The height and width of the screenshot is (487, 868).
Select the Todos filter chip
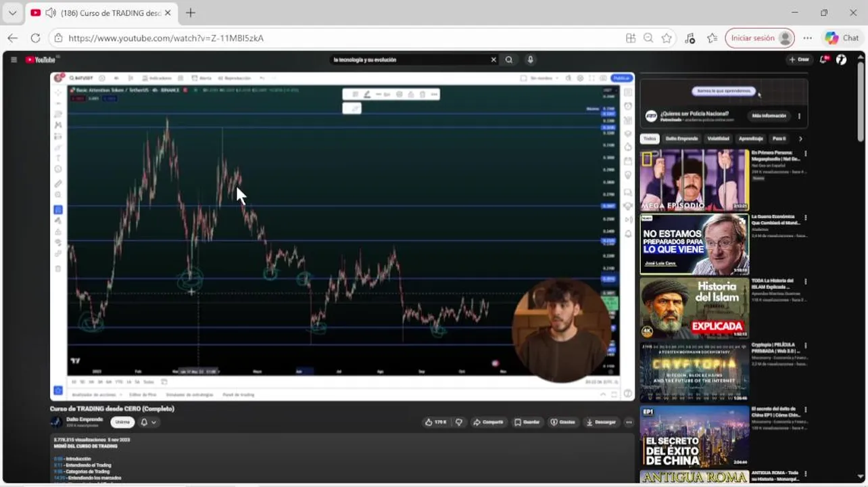coord(650,139)
